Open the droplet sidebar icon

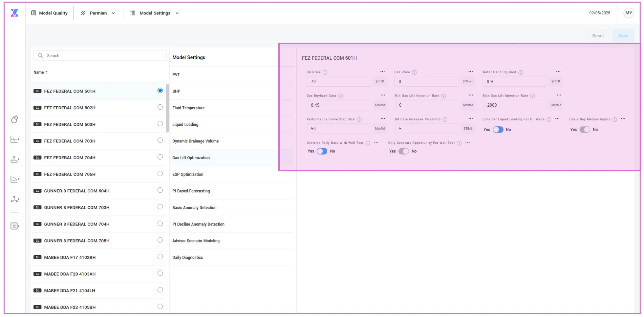click(14, 119)
